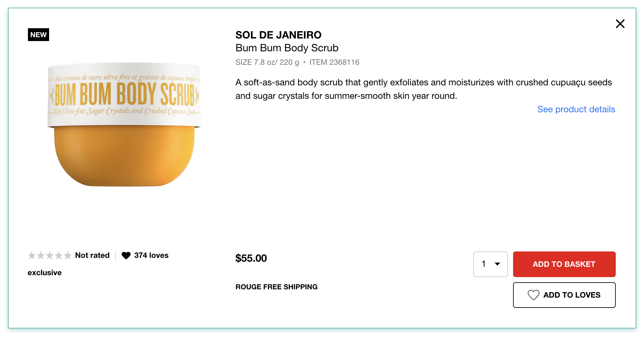The image size is (644, 339).
Task: Click Add to Loves button
Action: click(x=564, y=295)
